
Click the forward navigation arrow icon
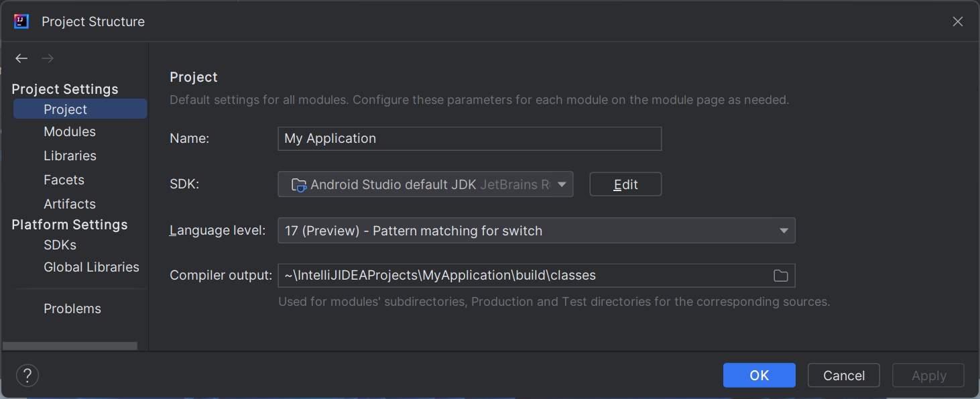click(x=47, y=58)
